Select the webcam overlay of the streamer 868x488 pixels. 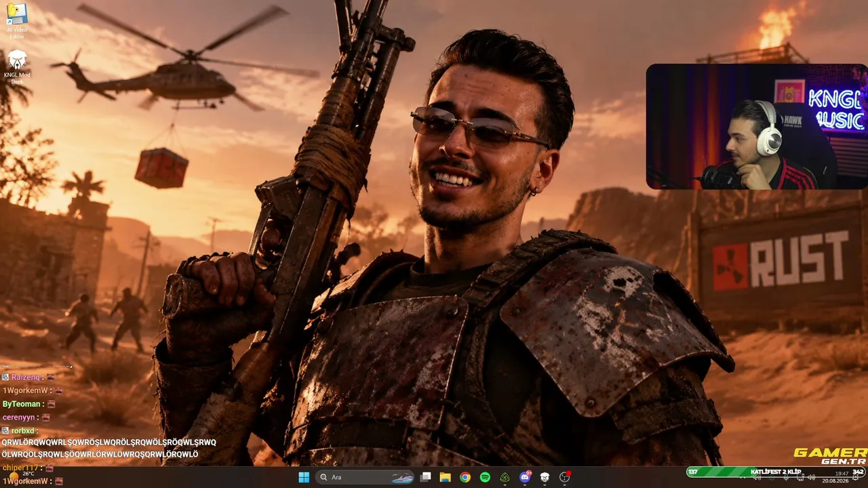pyautogui.click(x=756, y=126)
